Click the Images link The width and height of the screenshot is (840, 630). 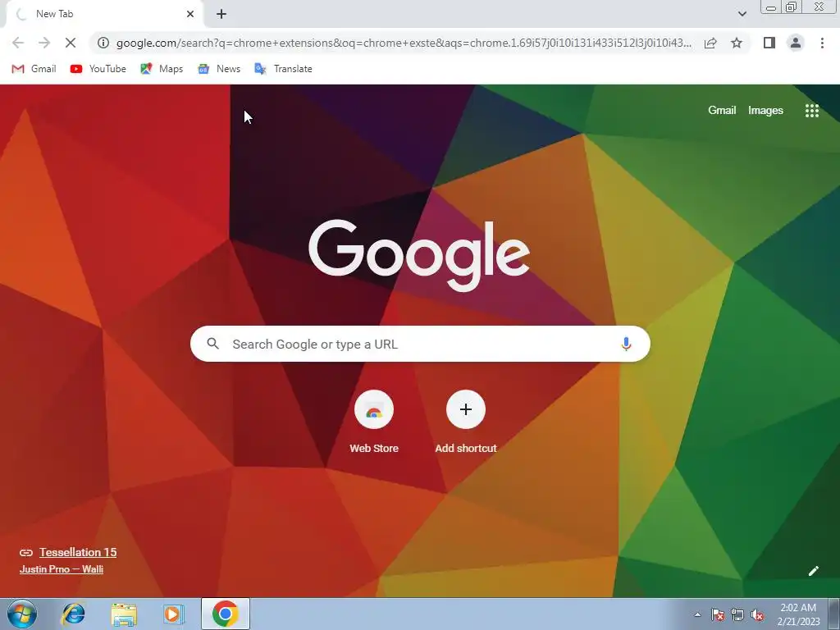click(x=765, y=111)
